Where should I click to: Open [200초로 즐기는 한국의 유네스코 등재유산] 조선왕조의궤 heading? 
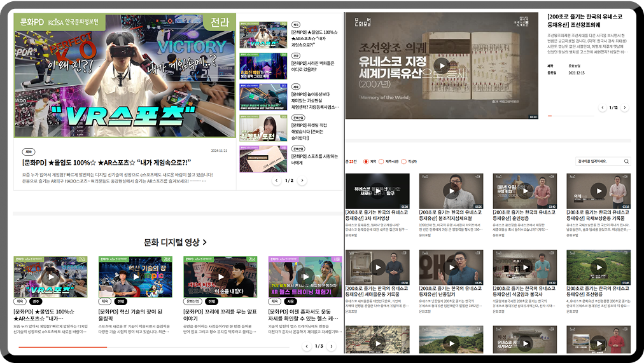point(585,20)
